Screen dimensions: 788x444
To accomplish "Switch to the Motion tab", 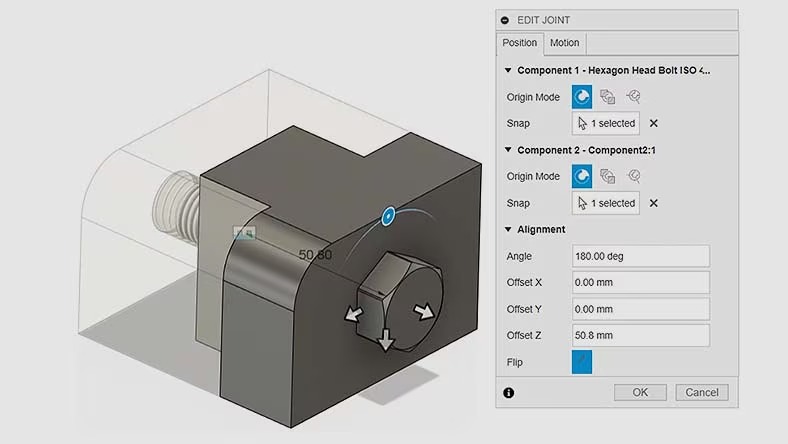I will tap(564, 43).
